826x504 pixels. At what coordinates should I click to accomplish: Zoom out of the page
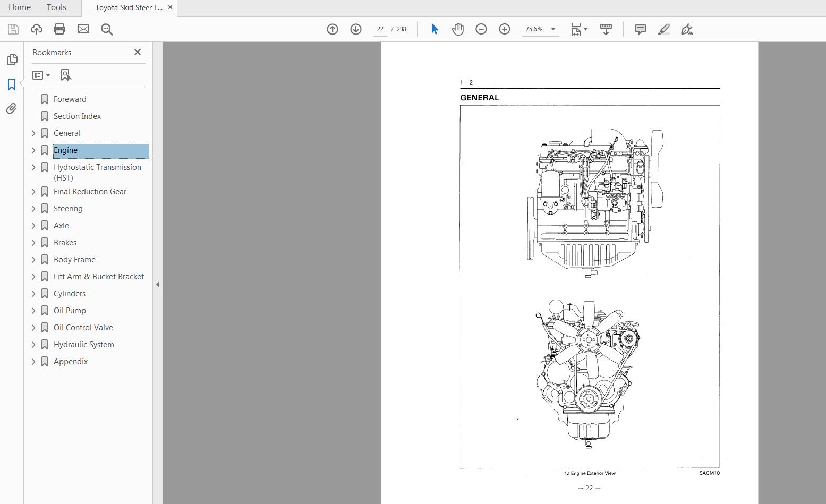(481, 29)
